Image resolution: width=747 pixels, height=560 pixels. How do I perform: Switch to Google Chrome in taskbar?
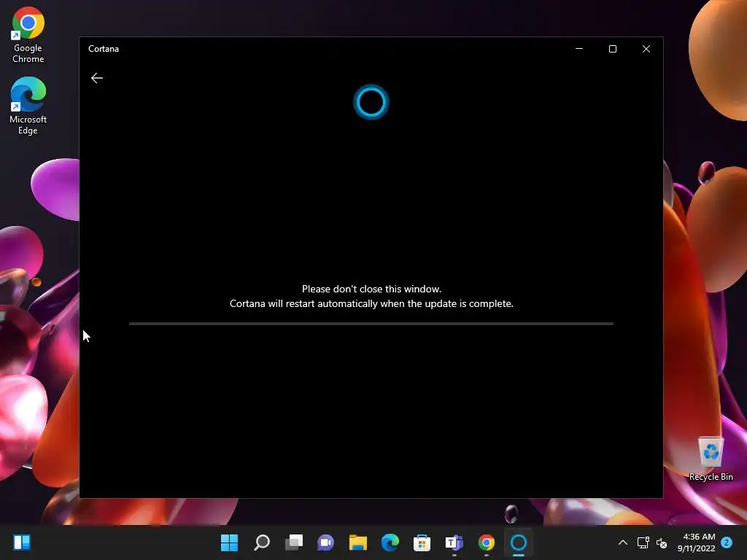(x=487, y=542)
